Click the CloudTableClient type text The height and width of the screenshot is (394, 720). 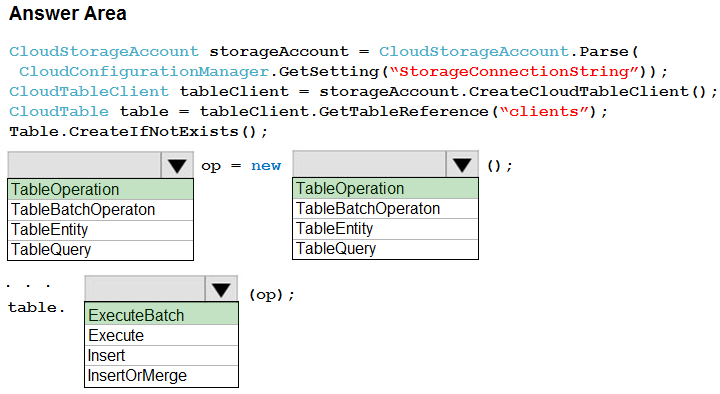(89, 91)
